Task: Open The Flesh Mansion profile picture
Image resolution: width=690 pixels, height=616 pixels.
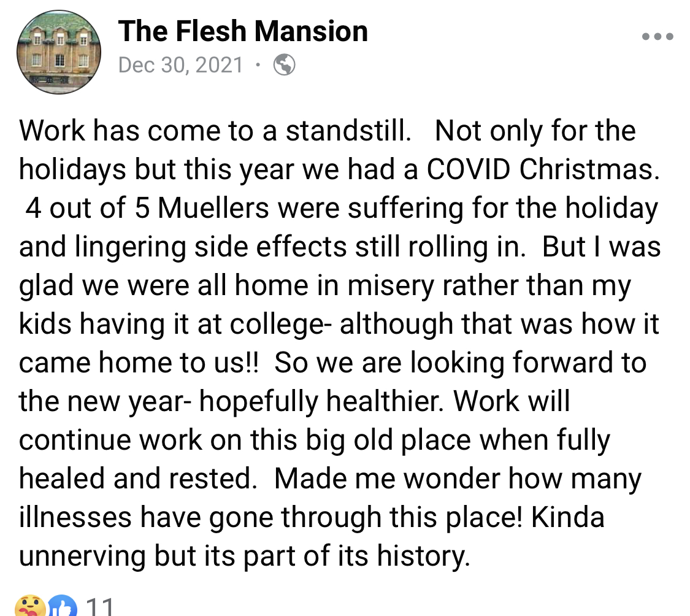Action: (x=59, y=52)
